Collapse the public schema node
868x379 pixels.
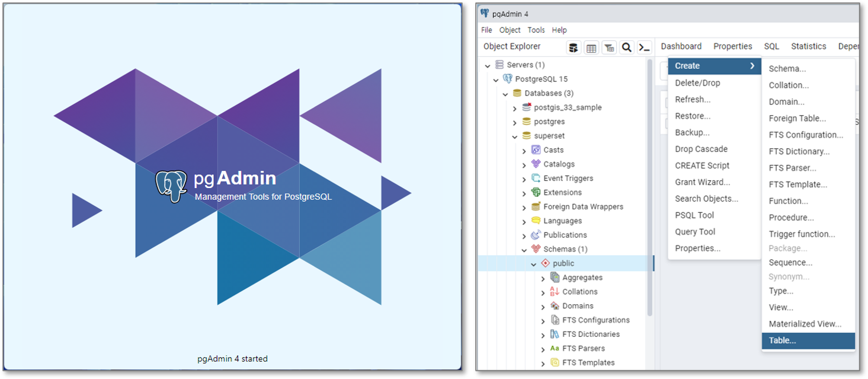coord(534,264)
